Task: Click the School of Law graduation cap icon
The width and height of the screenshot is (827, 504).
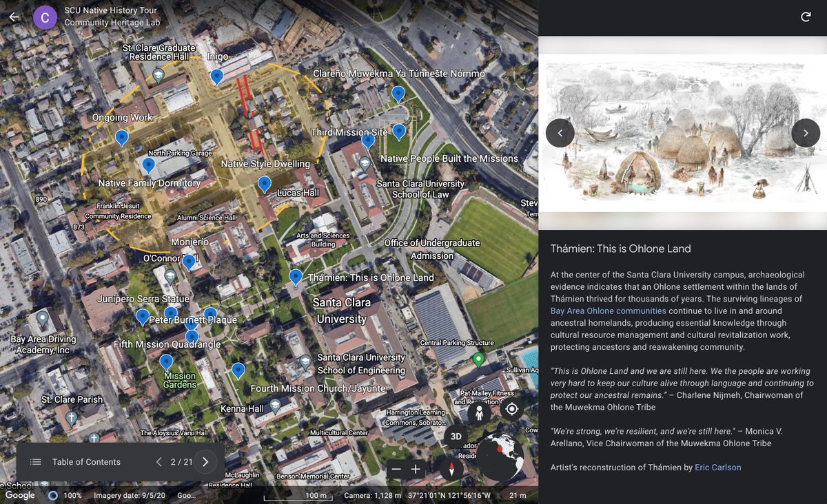Action: (365, 164)
